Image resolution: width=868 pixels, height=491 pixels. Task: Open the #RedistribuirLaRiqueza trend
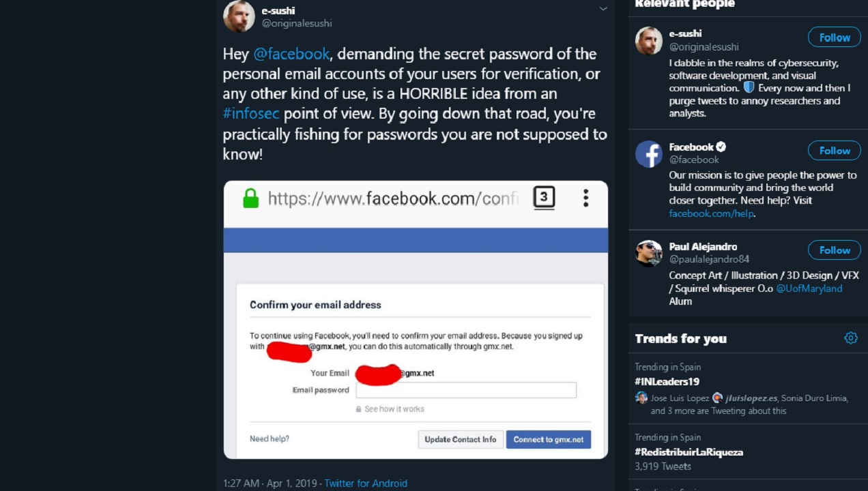pyautogui.click(x=689, y=452)
